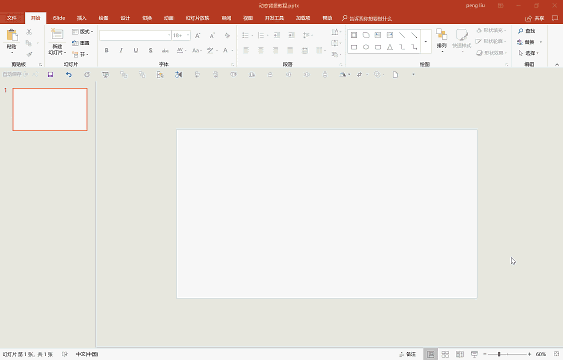Switch to the Design tab
563x360 pixels.
pyautogui.click(x=125, y=18)
